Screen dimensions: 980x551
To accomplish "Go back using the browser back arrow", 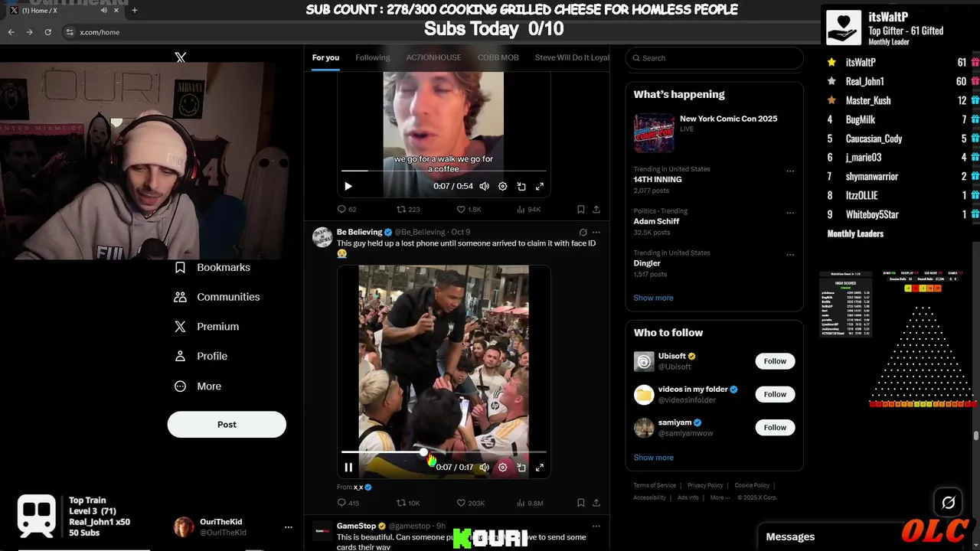I will pyautogui.click(x=11, y=32).
